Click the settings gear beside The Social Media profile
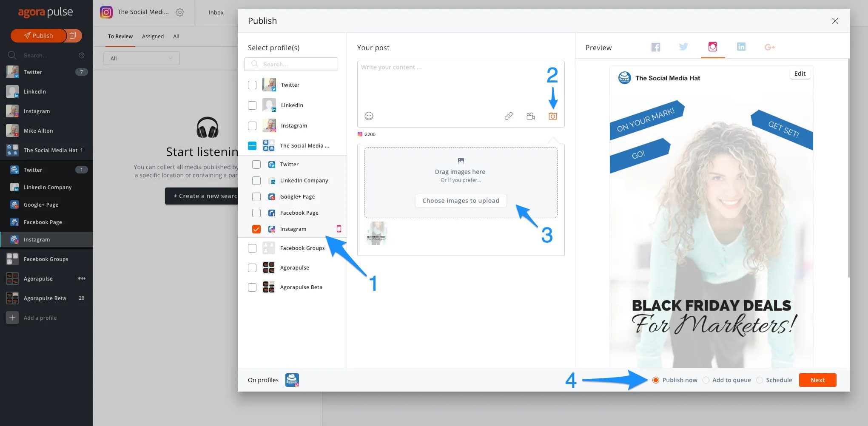The width and height of the screenshot is (868, 426). pos(180,12)
